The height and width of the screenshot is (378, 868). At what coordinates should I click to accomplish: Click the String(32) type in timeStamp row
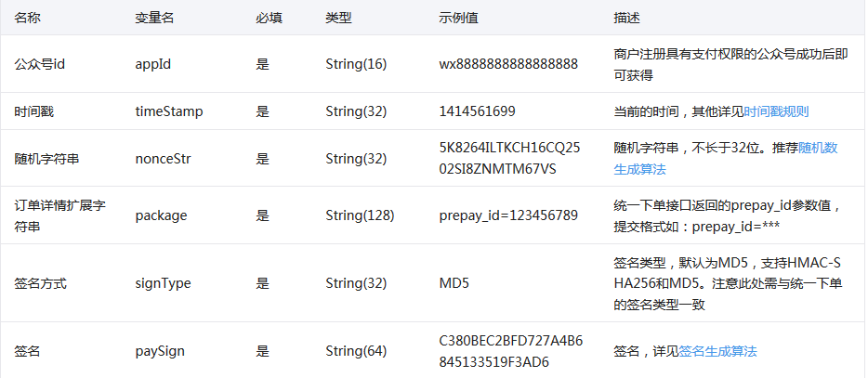(x=356, y=111)
